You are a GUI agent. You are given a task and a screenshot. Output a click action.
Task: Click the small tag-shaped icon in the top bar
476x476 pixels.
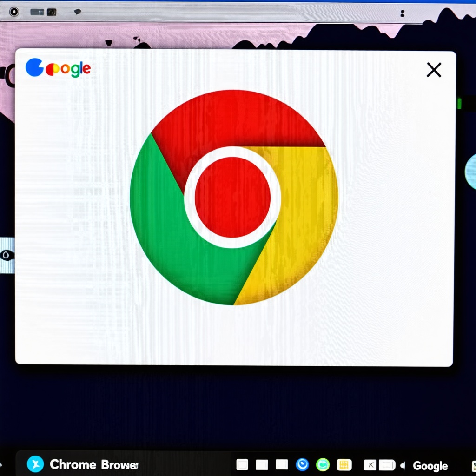pos(78,12)
